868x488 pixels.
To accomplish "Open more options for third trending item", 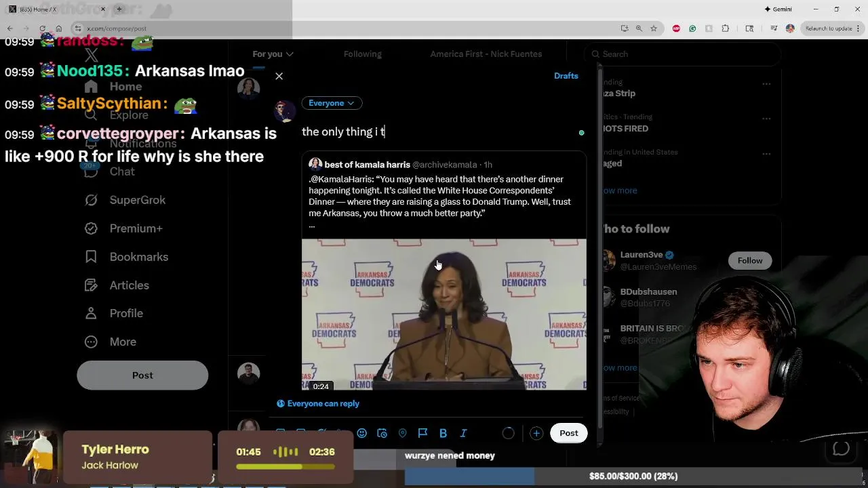I will point(766,155).
